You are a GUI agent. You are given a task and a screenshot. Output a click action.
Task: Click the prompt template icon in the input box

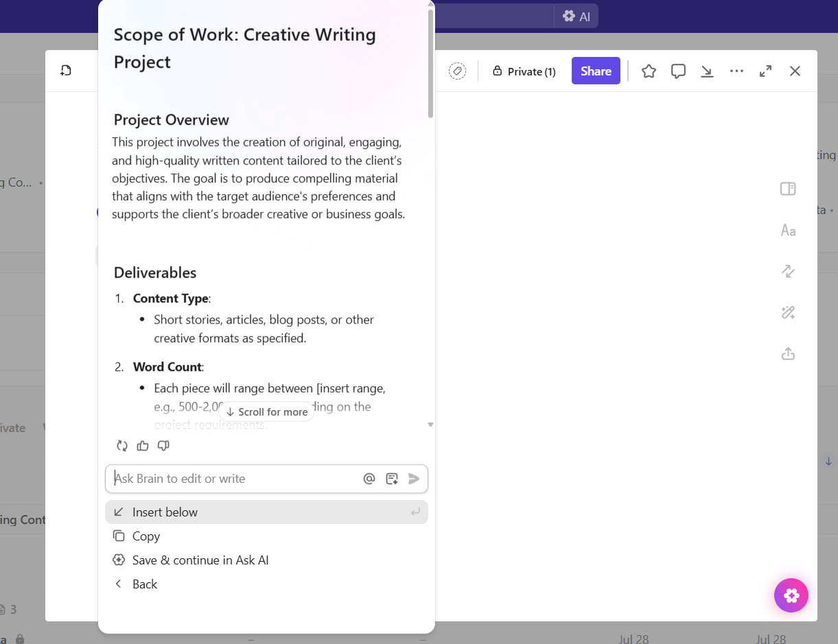[392, 479]
